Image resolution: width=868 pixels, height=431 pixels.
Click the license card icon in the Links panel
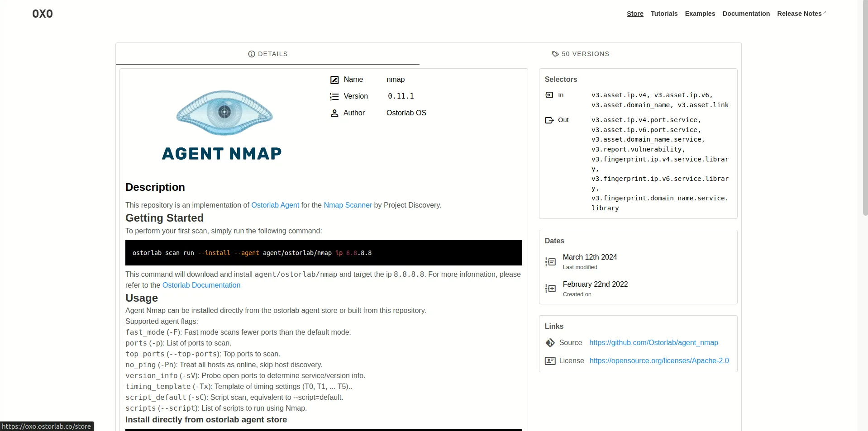click(x=550, y=361)
